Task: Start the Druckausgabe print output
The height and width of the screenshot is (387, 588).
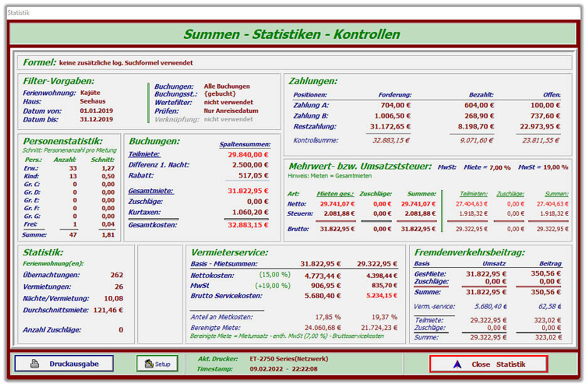Action: click(64, 364)
